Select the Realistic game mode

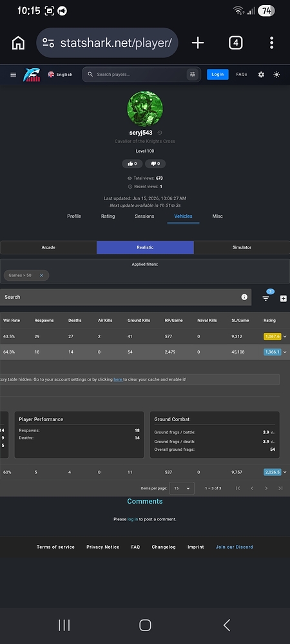point(145,247)
